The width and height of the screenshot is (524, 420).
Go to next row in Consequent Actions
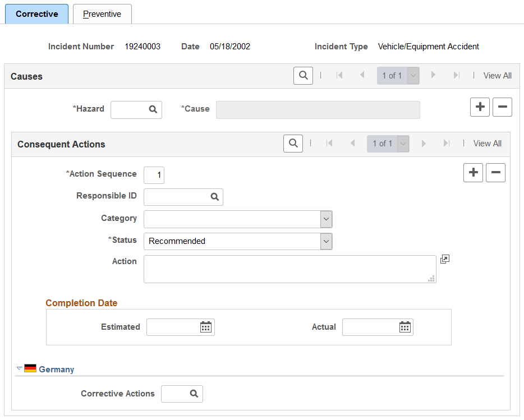424,144
